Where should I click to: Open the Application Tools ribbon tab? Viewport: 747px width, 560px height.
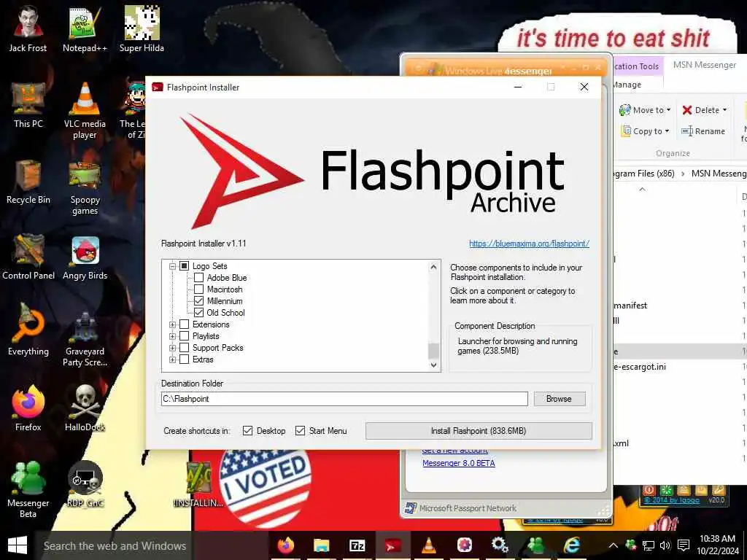point(636,66)
